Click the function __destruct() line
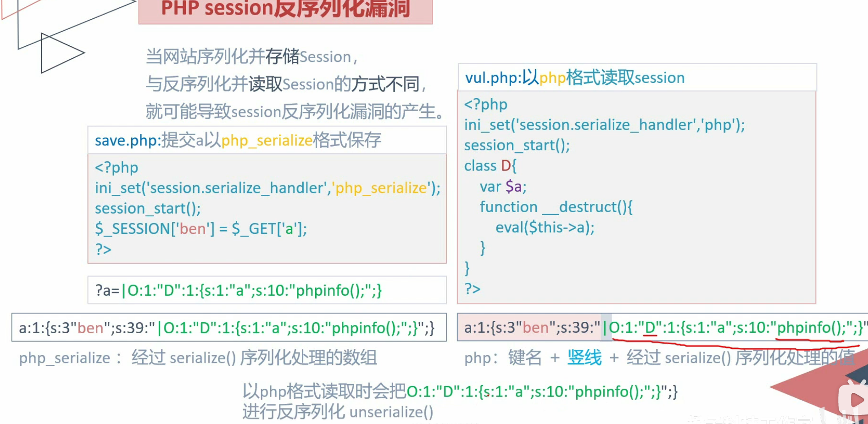The width and height of the screenshot is (868, 424). point(556,207)
